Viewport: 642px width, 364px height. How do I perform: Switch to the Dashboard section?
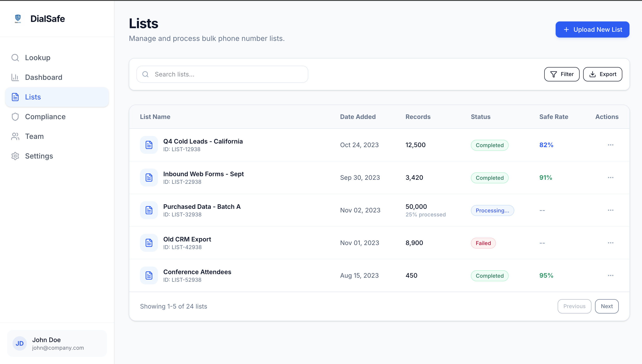pyautogui.click(x=44, y=77)
